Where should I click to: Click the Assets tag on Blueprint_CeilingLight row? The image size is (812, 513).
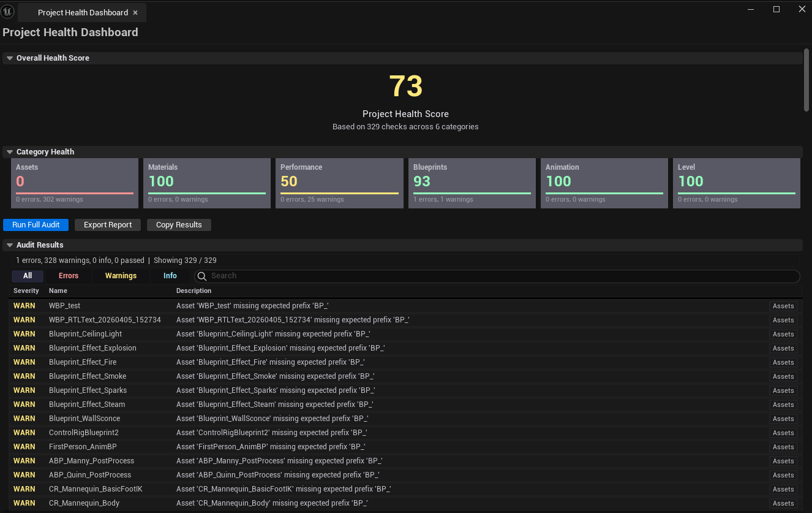(x=783, y=334)
